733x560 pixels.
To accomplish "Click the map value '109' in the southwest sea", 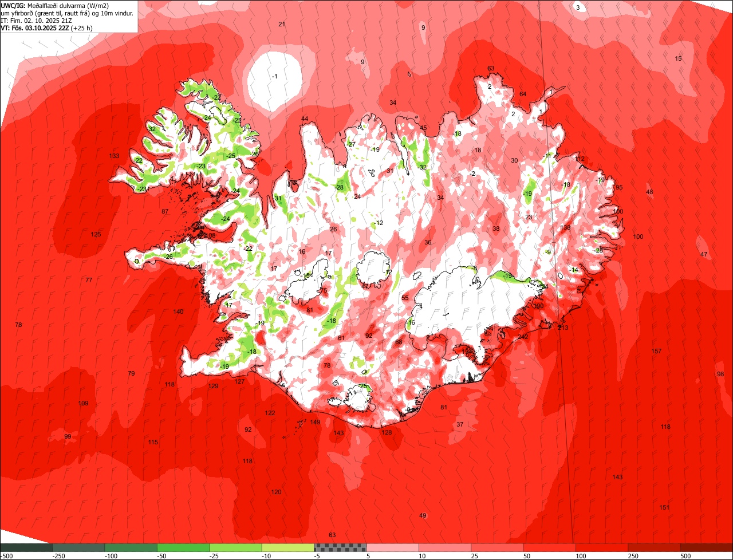I will 84,404.
